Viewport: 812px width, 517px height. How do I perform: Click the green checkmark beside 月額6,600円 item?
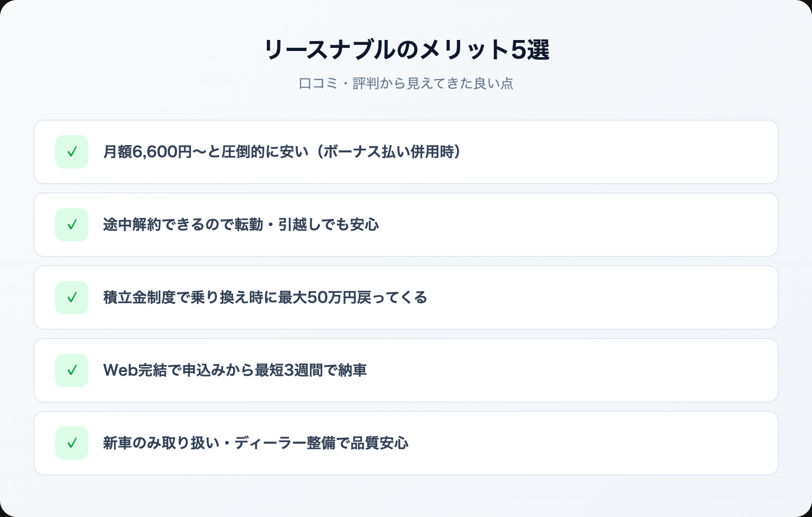point(72,152)
